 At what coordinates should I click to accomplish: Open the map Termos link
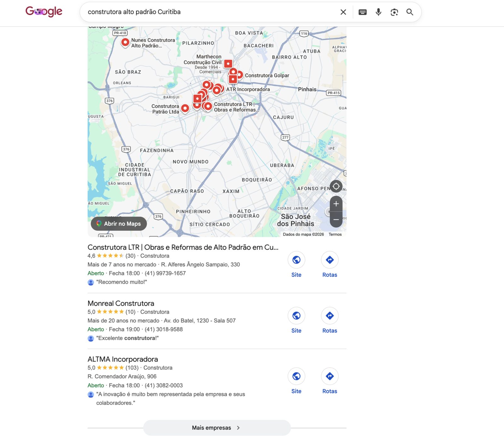tap(335, 234)
